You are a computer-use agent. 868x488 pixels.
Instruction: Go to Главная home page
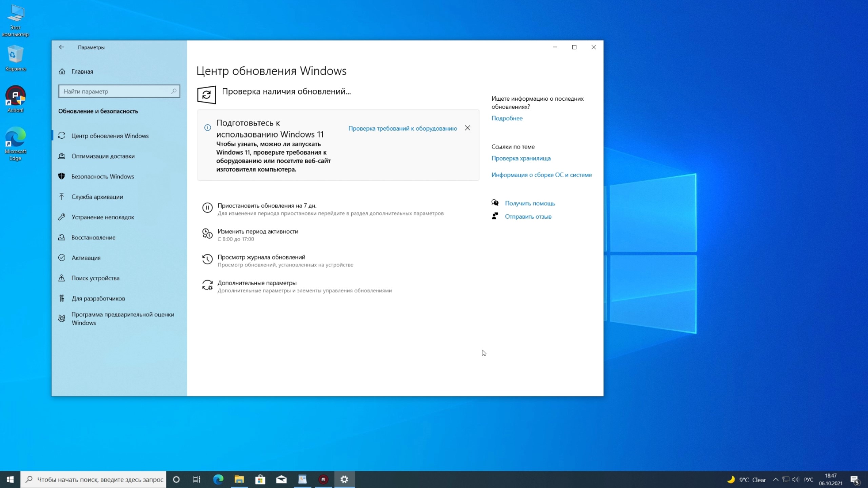point(82,72)
